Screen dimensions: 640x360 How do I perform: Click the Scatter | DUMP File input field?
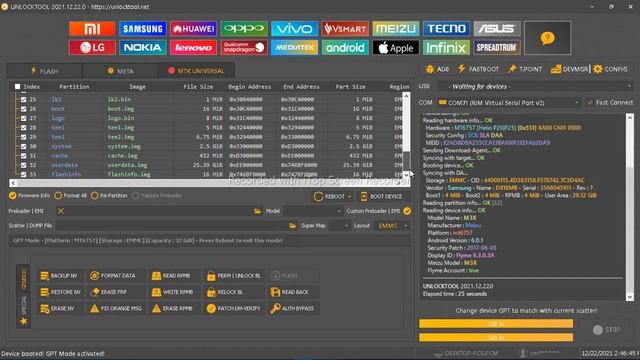(172, 226)
